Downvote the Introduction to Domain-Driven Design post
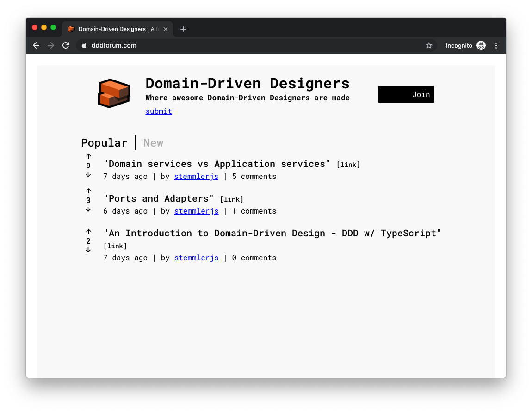Viewport: 532px width, 412px height. (88, 250)
